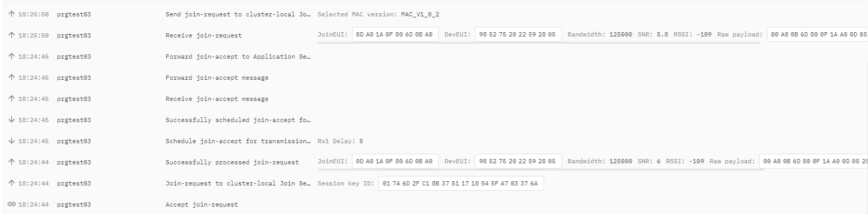Click the JoinEUI value field in the Receive join-request row

pos(395,34)
